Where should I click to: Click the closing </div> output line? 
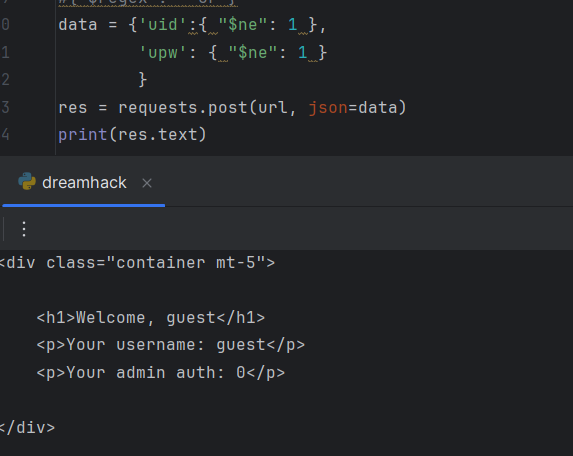[x=27, y=428]
